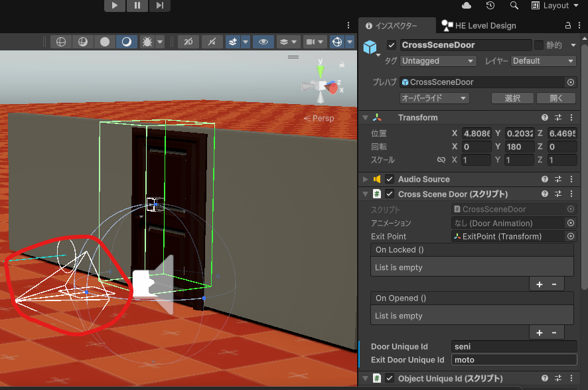Select the shaded wireframe draw mode icon
588x390 pixels.
pos(82,42)
